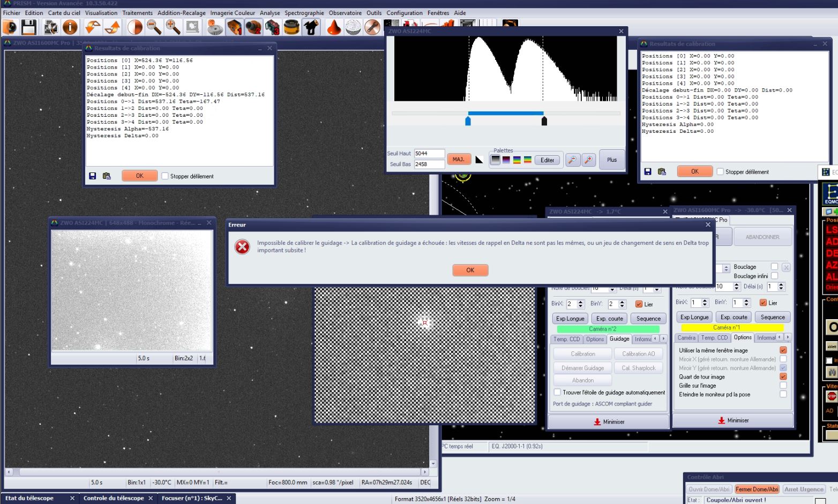Select the camera number 1 toolbar icon
Screen dimensions: 838x504
click(x=234, y=27)
